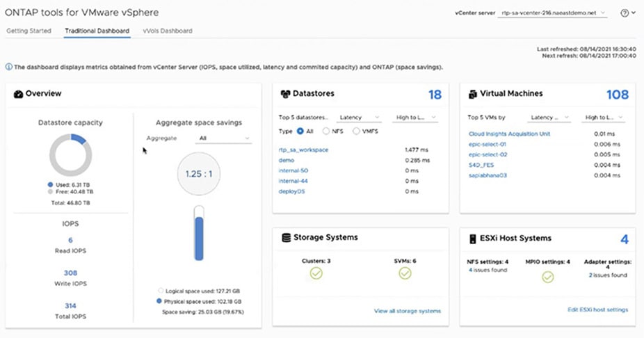The image size is (644, 338).
Task: Select the All datastore type radio
Action: [x=300, y=131]
